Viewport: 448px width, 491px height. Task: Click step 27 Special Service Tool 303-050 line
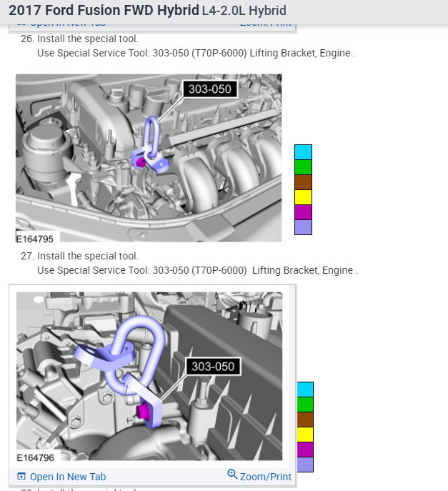point(197,271)
